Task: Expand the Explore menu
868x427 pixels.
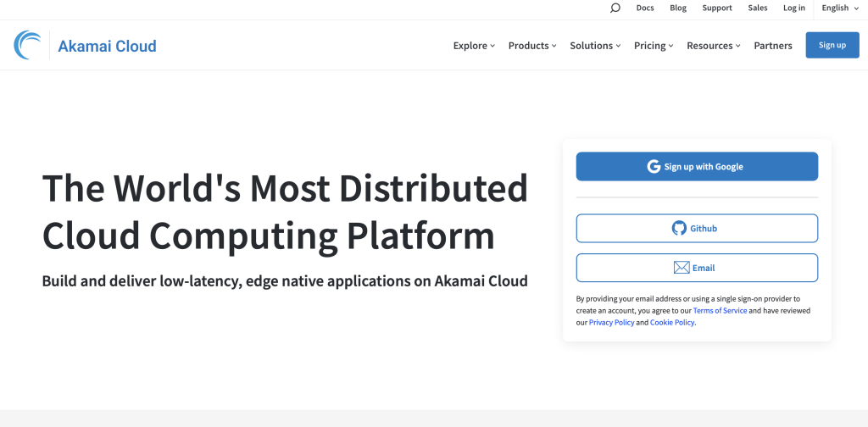Action: (x=474, y=46)
